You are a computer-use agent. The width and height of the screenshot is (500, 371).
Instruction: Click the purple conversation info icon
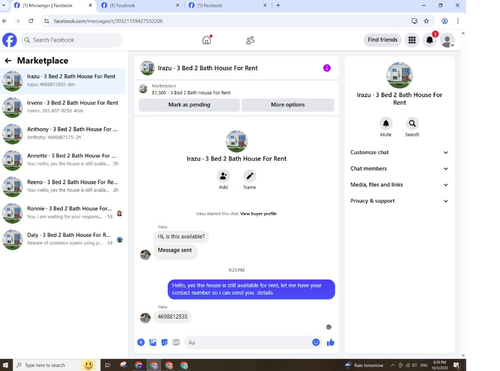[327, 68]
